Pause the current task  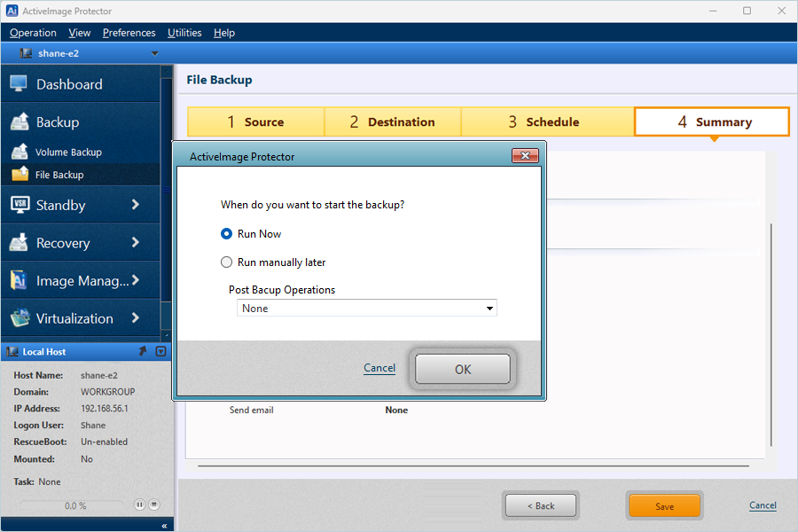pyautogui.click(x=139, y=505)
